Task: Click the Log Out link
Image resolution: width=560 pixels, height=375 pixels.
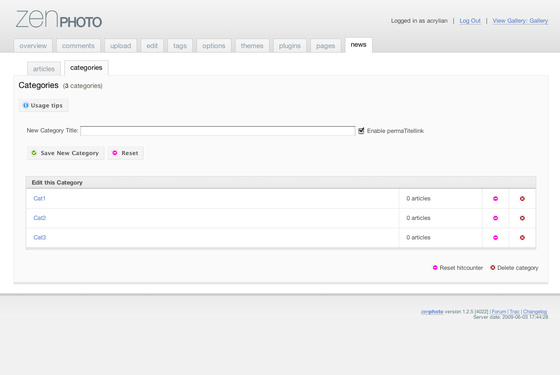Action: pos(470,21)
